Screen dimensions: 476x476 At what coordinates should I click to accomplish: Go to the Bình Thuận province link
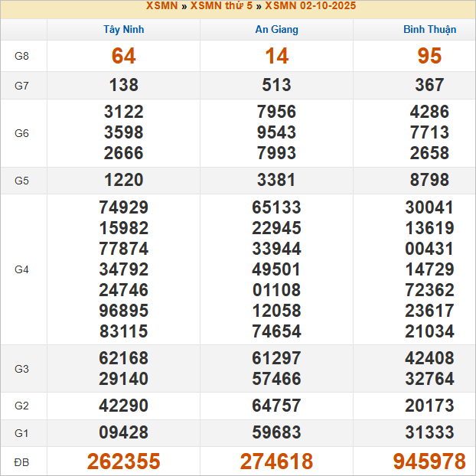(429, 30)
